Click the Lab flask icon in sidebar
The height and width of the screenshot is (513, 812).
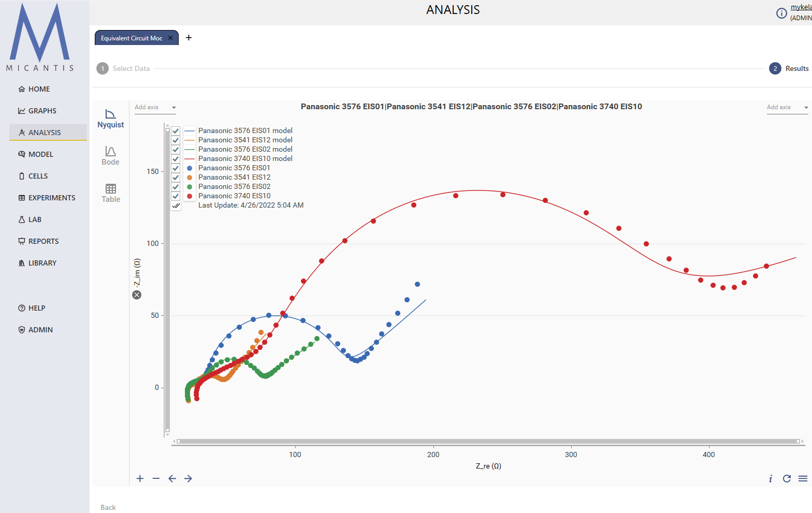pos(22,219)
